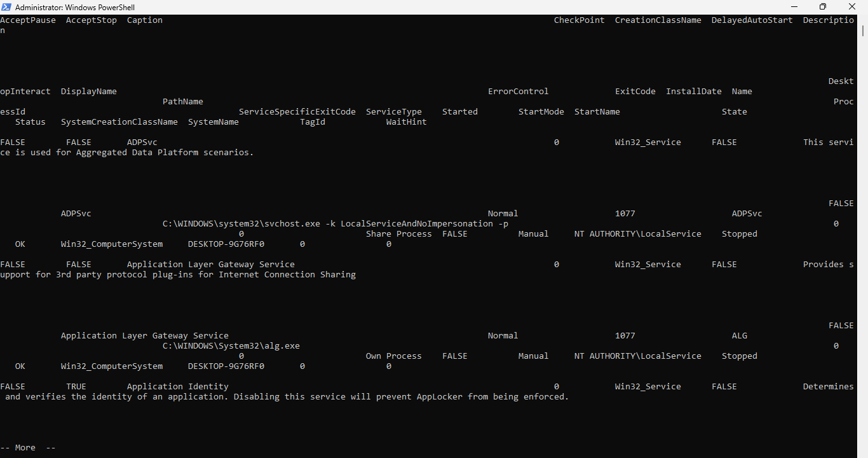Click the empty scrollbar track below the thumb
This screenshot has height=458, width=868.
[x=863, y=254]
